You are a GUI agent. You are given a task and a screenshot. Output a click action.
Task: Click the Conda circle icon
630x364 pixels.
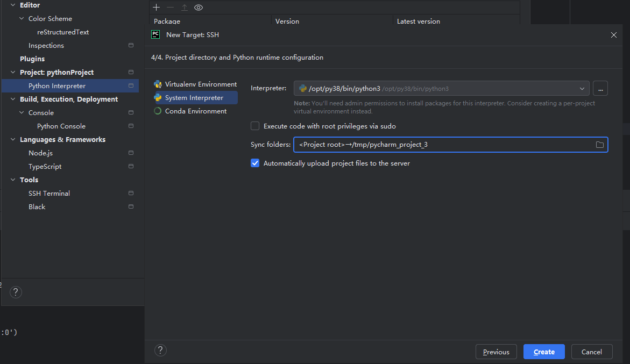tap(158, 111)
